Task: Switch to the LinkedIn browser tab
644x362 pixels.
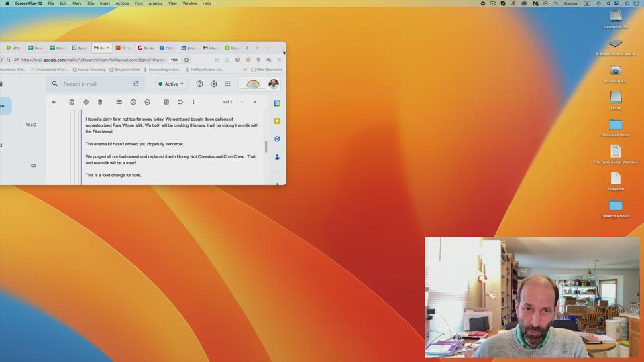Action: [x=190, y=48]
